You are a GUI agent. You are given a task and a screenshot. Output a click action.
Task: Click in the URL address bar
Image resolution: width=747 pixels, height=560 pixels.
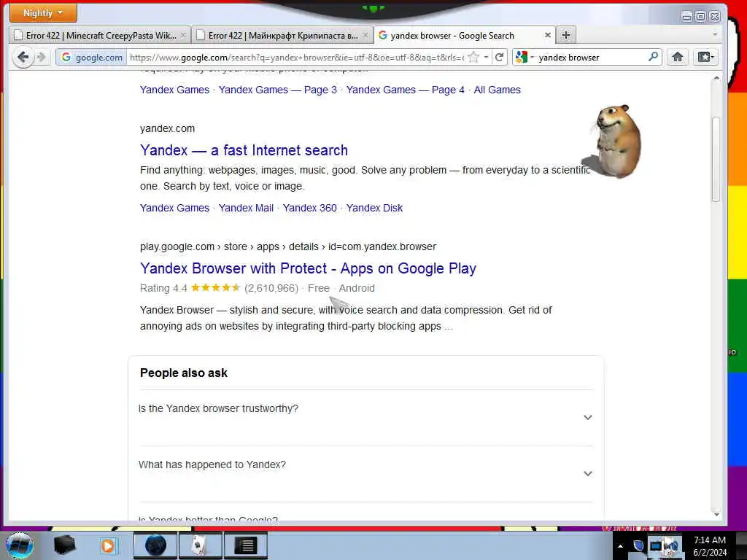[x=296, y=57]
